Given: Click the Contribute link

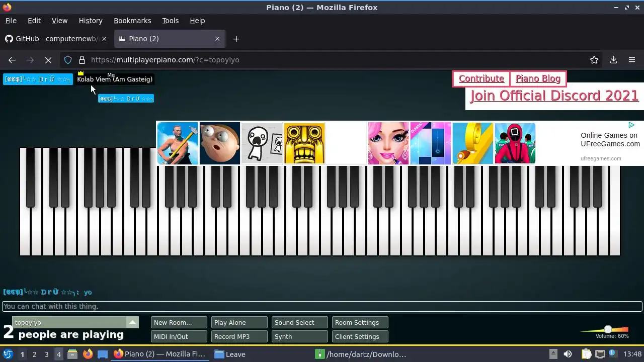Looking at the screenshot, I should (481, 79).
